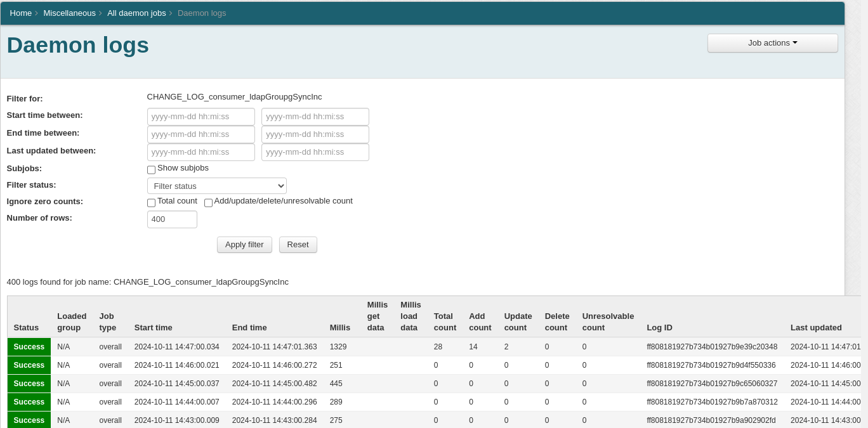This screenshot has width=868, height=428.
Task: Click second Start time between field
Action: coord(315,117)
